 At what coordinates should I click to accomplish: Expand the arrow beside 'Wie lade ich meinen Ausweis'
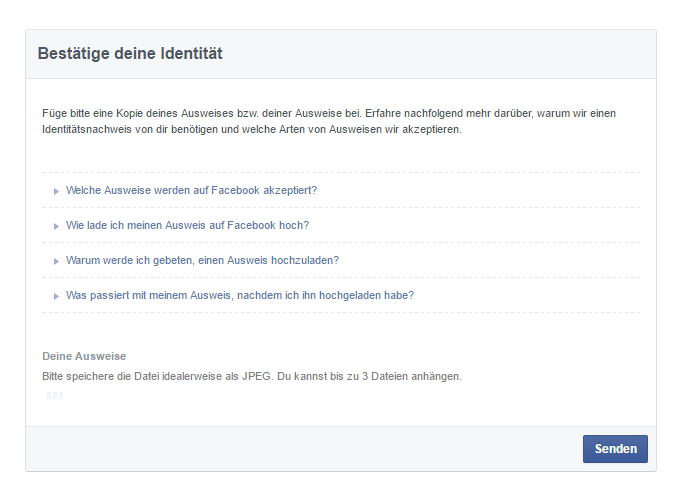click(x=56, y=226)
